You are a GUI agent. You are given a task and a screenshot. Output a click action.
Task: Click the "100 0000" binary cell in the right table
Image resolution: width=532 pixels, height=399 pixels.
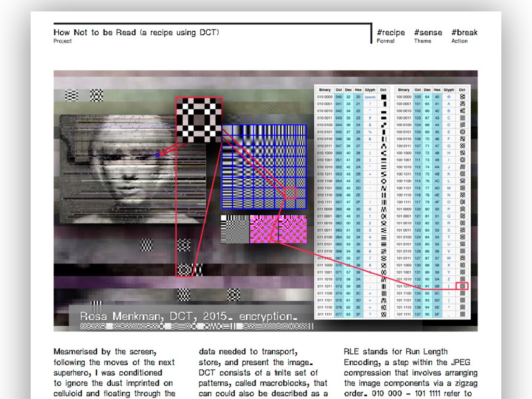[x=404, y=97]
